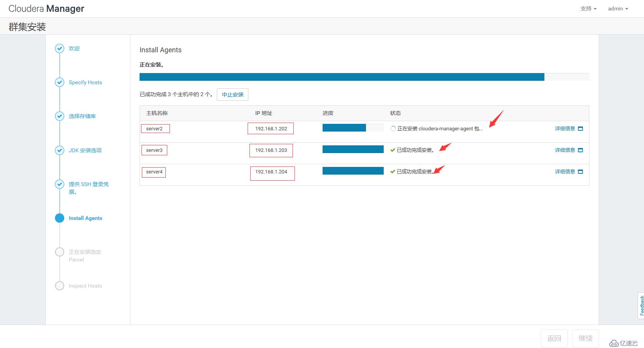
Task: Click the 主机名称 column header
Action: click(x=157, y=113)
